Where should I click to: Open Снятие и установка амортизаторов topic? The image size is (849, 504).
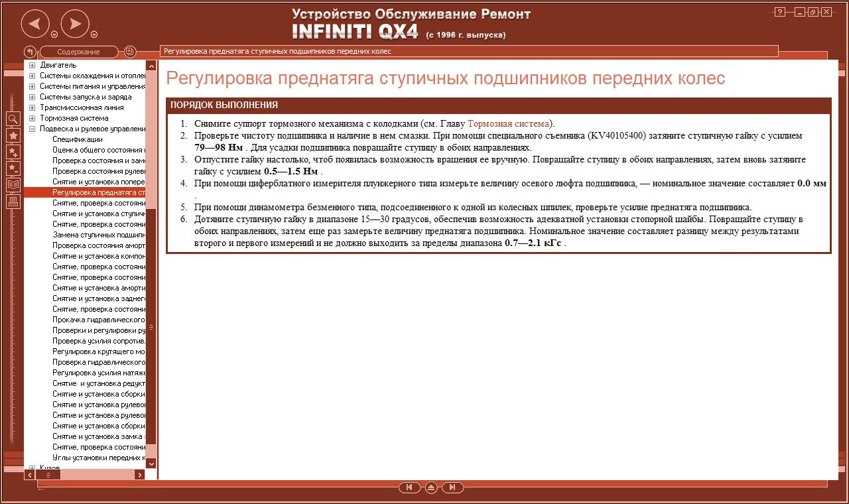99,288
